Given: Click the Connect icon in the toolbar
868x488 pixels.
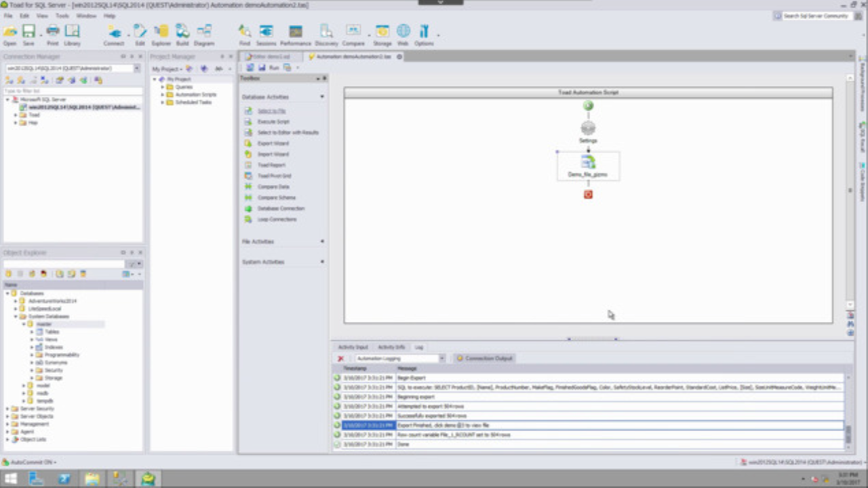Looking at the screenshot, I should click(113, 32).
